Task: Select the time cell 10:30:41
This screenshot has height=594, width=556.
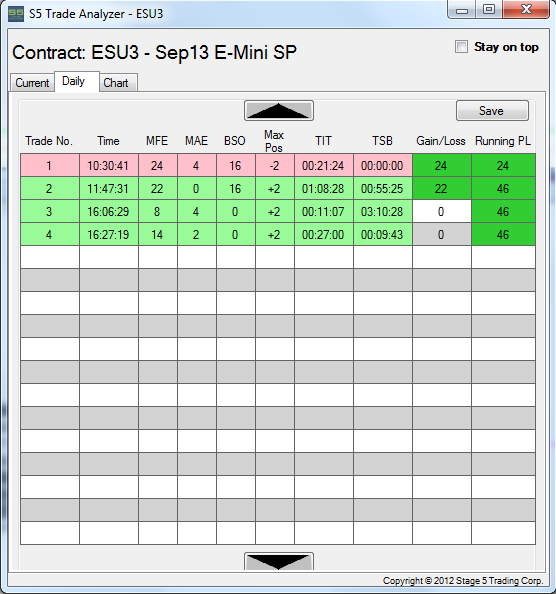Action: click(109, 165)
